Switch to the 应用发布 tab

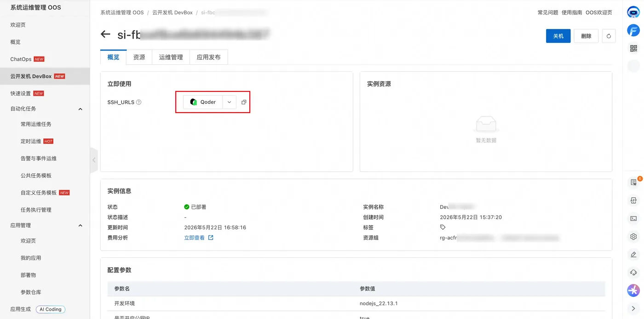click(209, 57)
